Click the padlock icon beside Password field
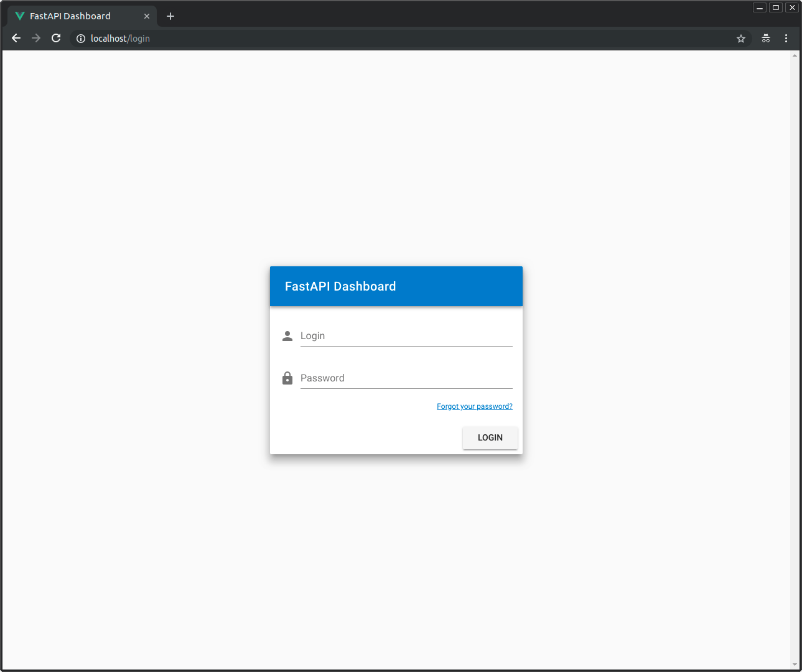The width and height of the screenshot is (802, 672). click(287, 378)
